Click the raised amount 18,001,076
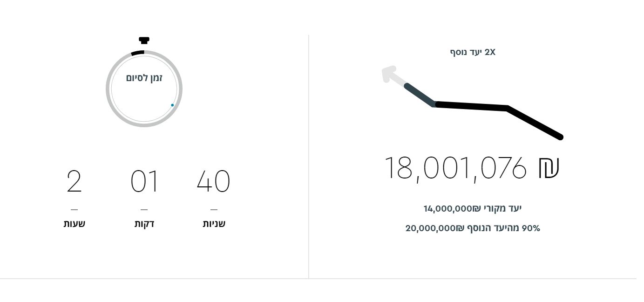 455,168
